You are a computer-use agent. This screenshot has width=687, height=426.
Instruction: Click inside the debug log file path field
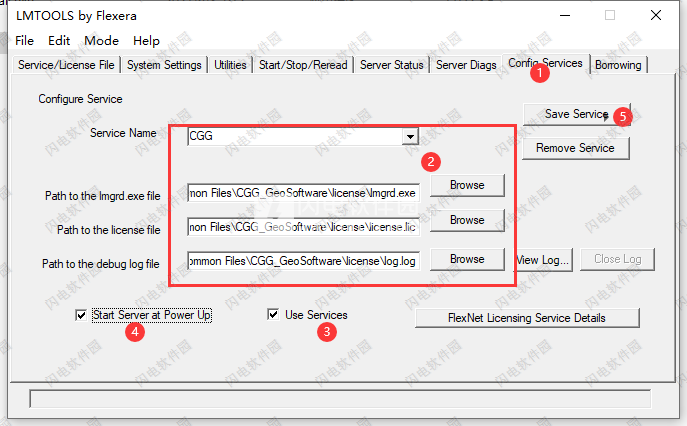pyautogui.click(x=303, y=260)
